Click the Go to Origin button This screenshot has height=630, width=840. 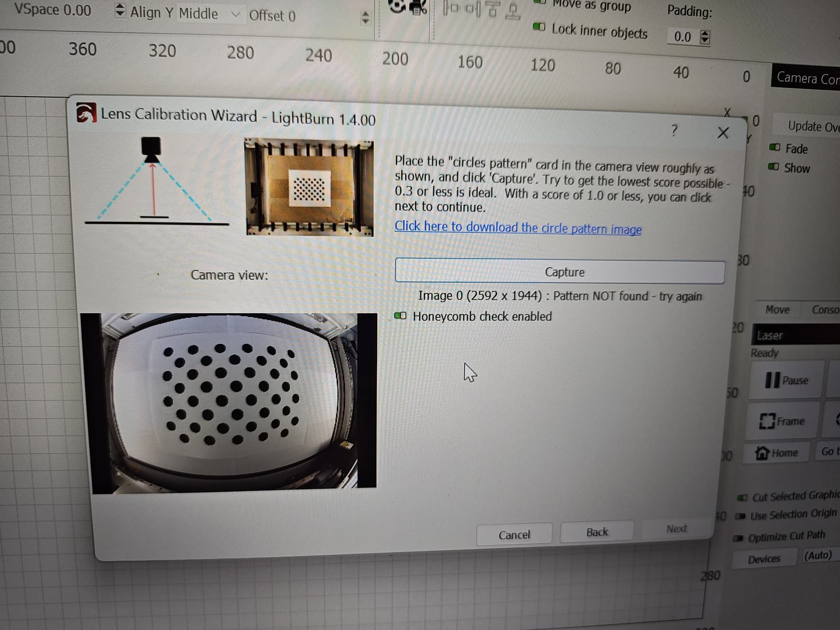click(828, 451)
